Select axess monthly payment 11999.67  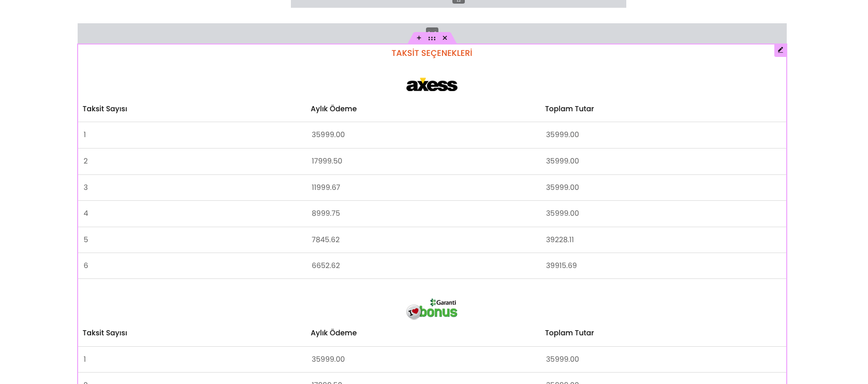tap(326, 187)
